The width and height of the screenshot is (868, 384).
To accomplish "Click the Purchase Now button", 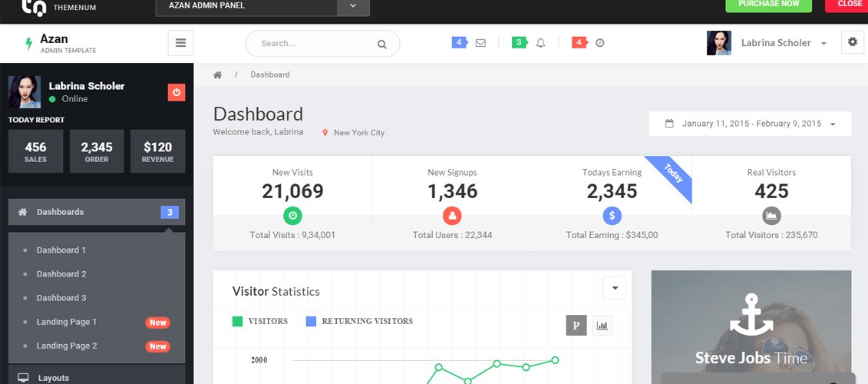I will [768, 5].
